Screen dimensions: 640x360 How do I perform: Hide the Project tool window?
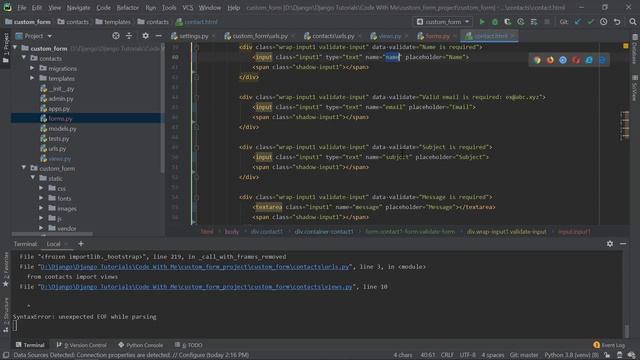tap(158, 36)
